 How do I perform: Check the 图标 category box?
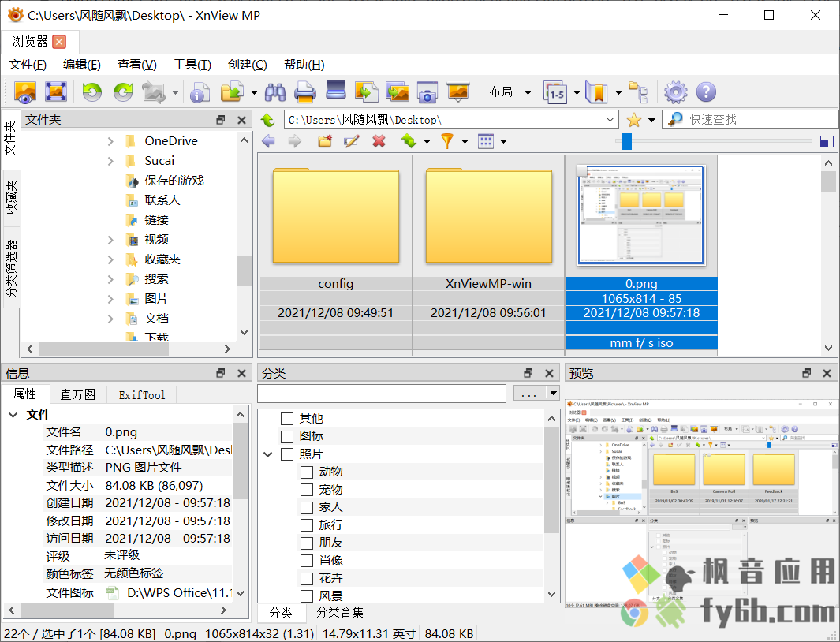(287, 436)
